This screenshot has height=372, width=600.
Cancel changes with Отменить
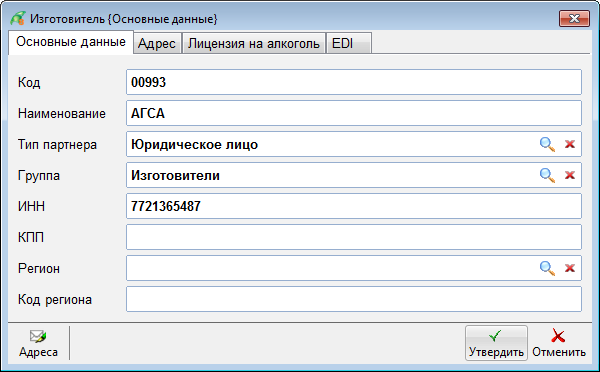coord(559,343)
